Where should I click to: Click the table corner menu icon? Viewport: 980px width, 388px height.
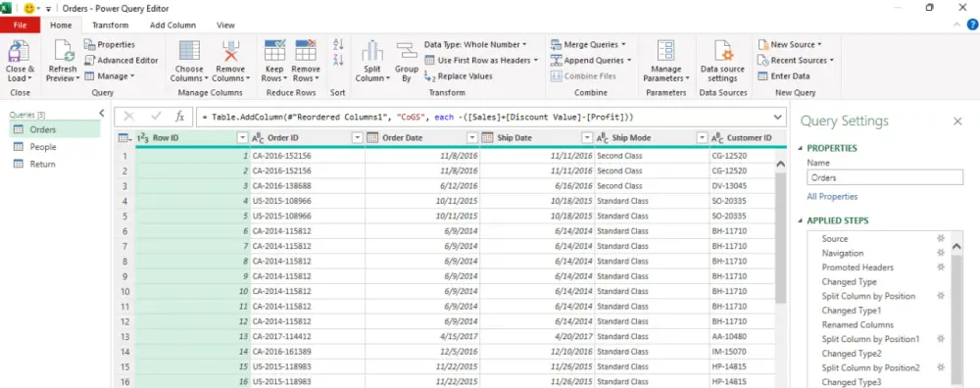(125, 138)
